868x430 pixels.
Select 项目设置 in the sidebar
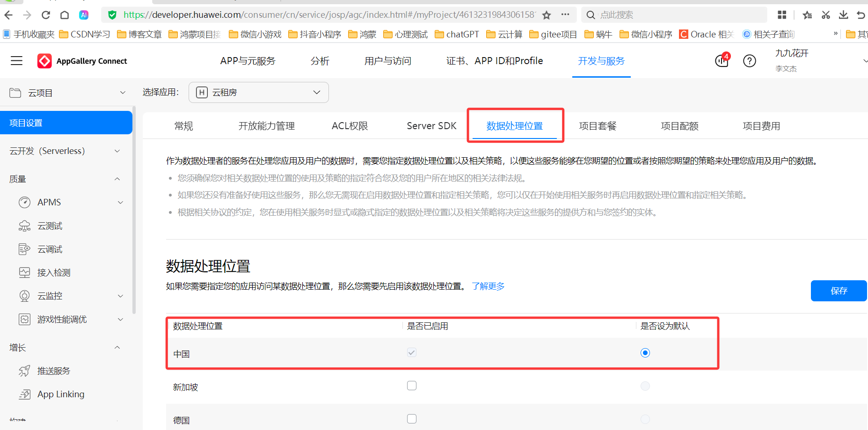pos(66,123)
